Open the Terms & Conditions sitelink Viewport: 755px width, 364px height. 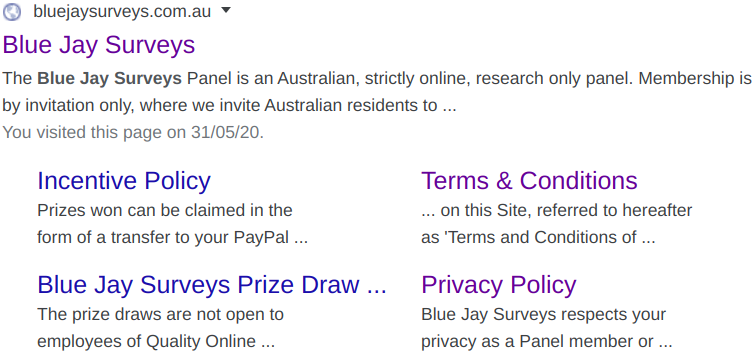tap(529, 181)
